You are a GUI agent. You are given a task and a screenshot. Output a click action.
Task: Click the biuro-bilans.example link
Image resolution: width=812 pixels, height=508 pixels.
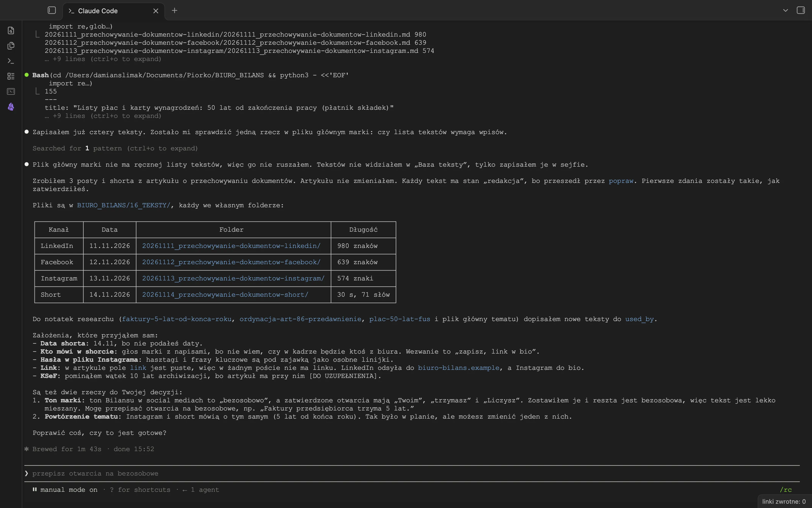(458, 368)
